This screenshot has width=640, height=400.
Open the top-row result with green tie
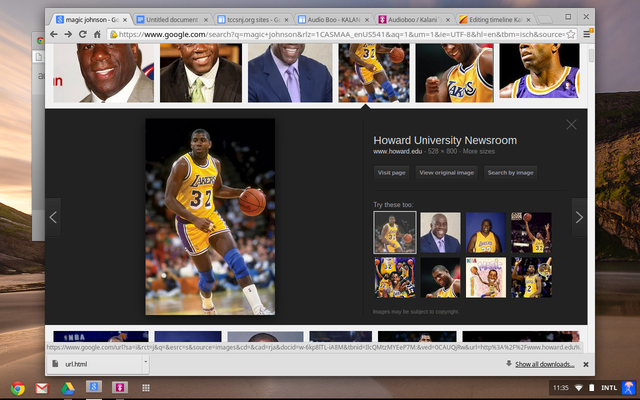(201, 73)
